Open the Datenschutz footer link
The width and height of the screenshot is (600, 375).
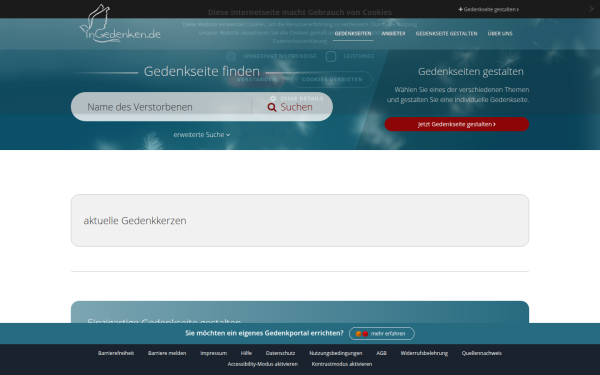point(280,353)
